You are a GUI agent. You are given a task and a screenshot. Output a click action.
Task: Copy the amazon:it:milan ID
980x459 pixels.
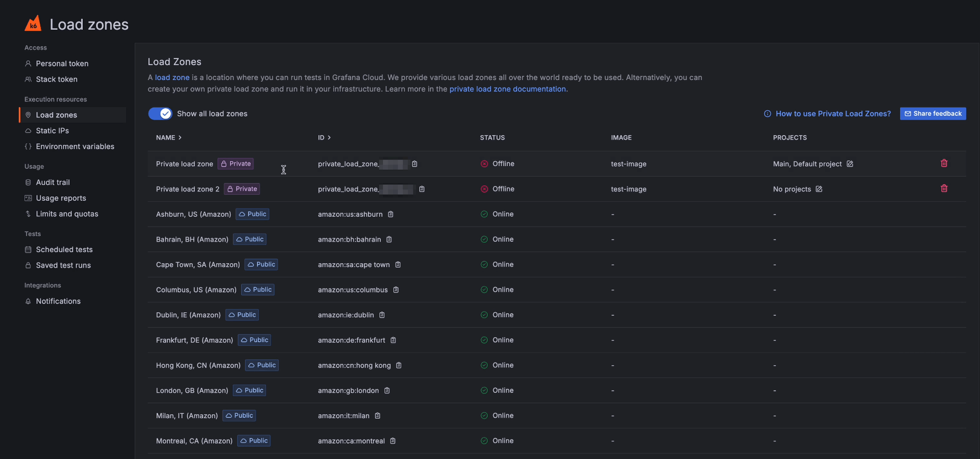tap(377, 416)
